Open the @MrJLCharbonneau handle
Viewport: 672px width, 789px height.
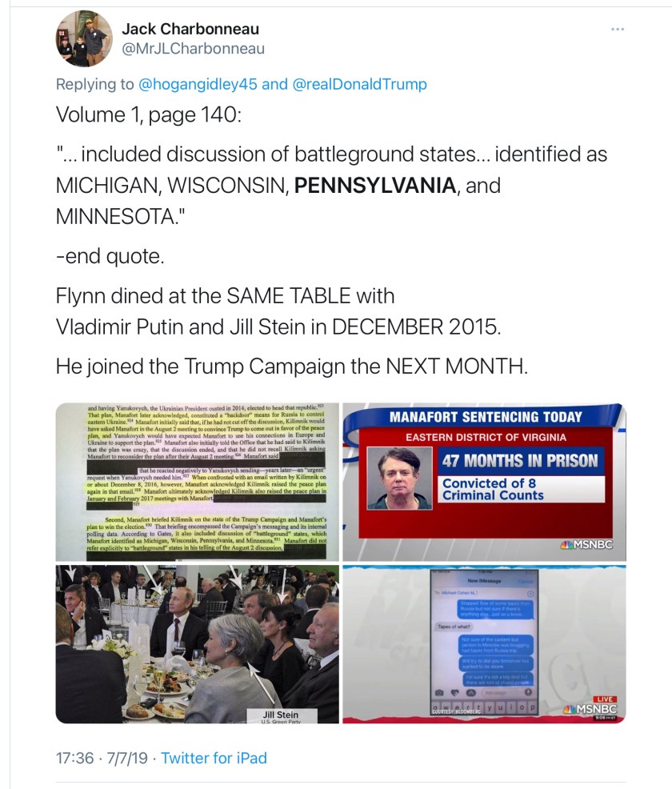[193, 49]
